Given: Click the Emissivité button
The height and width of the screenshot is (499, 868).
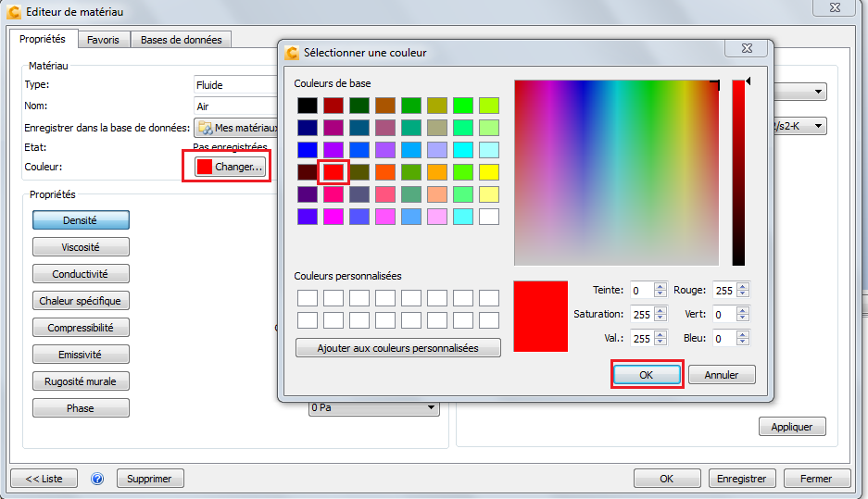Looking at the screenshot, I should coord(81,355).
